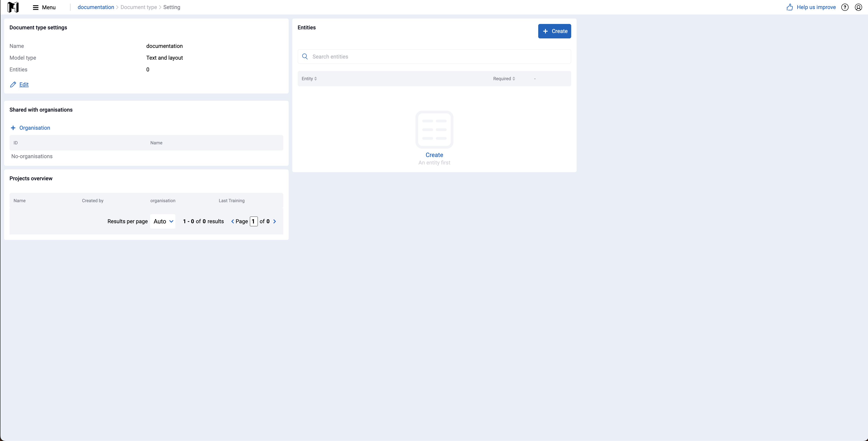
Task: Click the organisation column header
Action: coord(163,200)
